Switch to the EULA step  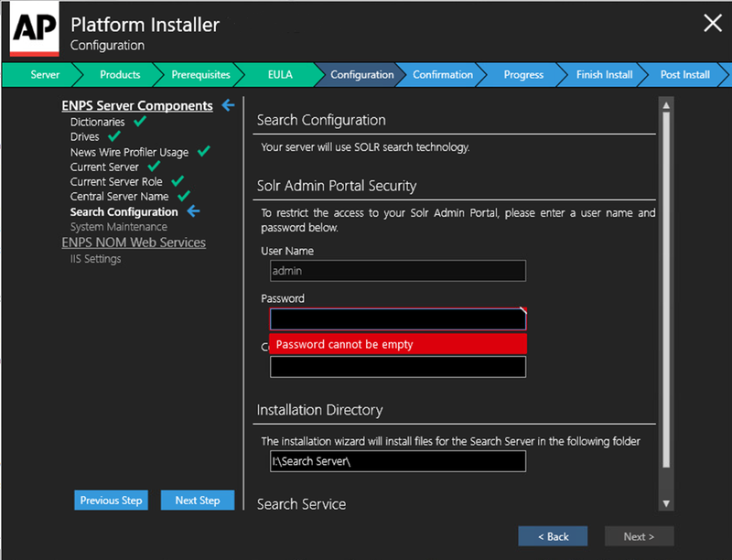[x=280, y=75]
